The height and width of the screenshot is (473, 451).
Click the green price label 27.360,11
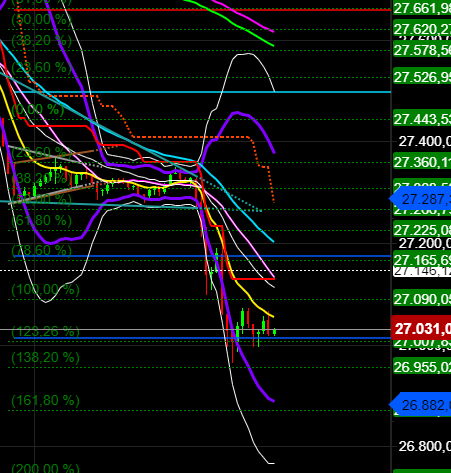[422, 162]
